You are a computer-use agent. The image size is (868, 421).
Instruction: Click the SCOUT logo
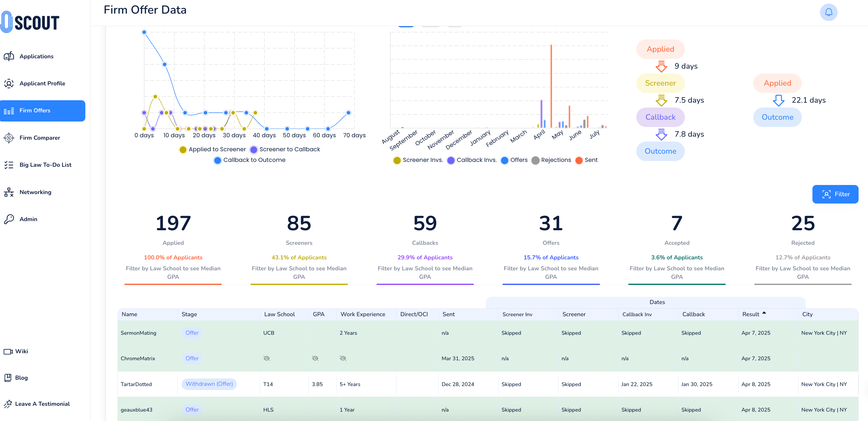[x=30, y=22]
